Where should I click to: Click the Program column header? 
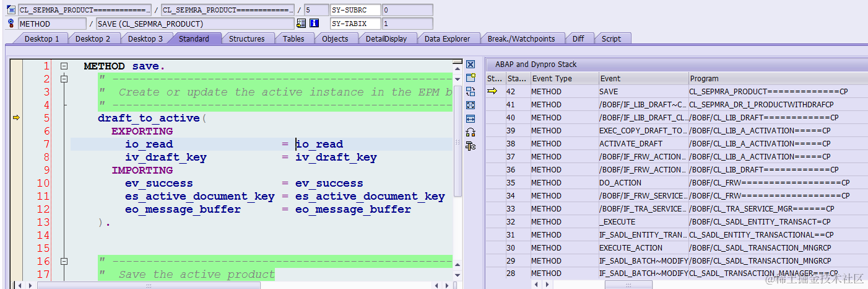(778, 78)
